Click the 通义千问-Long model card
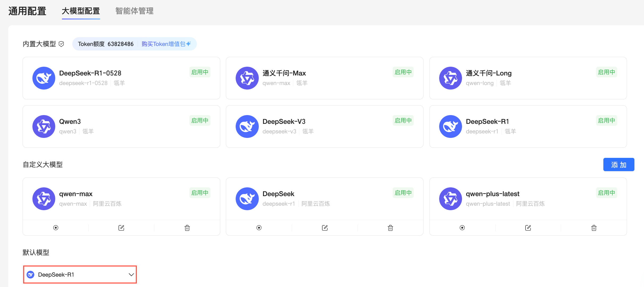 528,78
